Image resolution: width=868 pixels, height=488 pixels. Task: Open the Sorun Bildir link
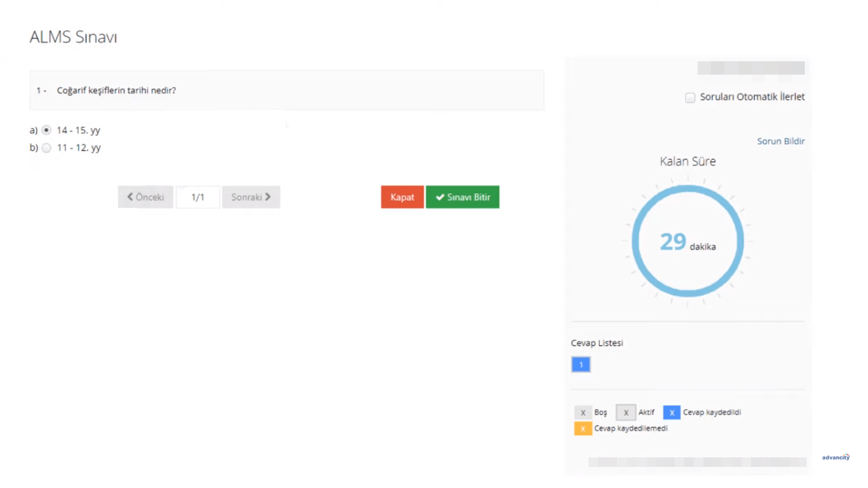pyautogui.click(x=781, y=141)
